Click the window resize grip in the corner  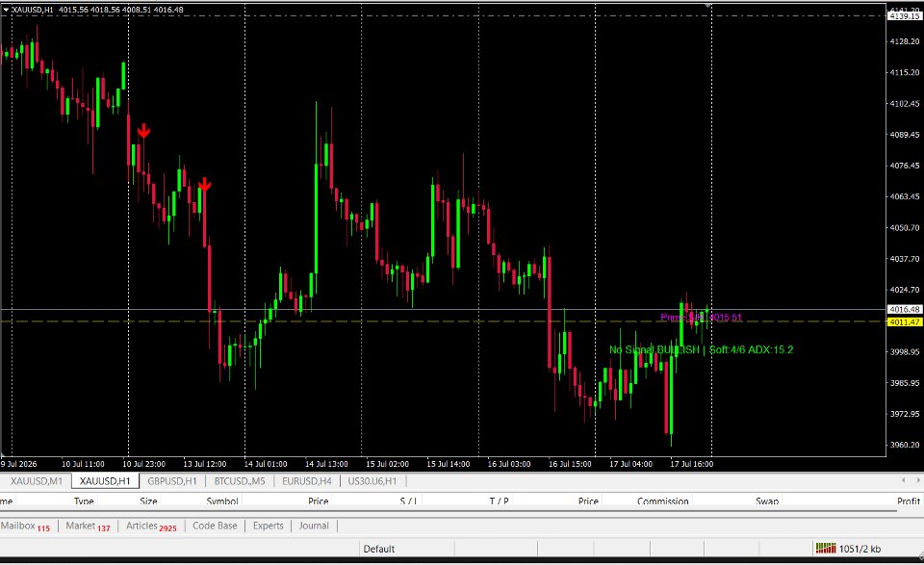pyautogui.click(x=920, y=555)
